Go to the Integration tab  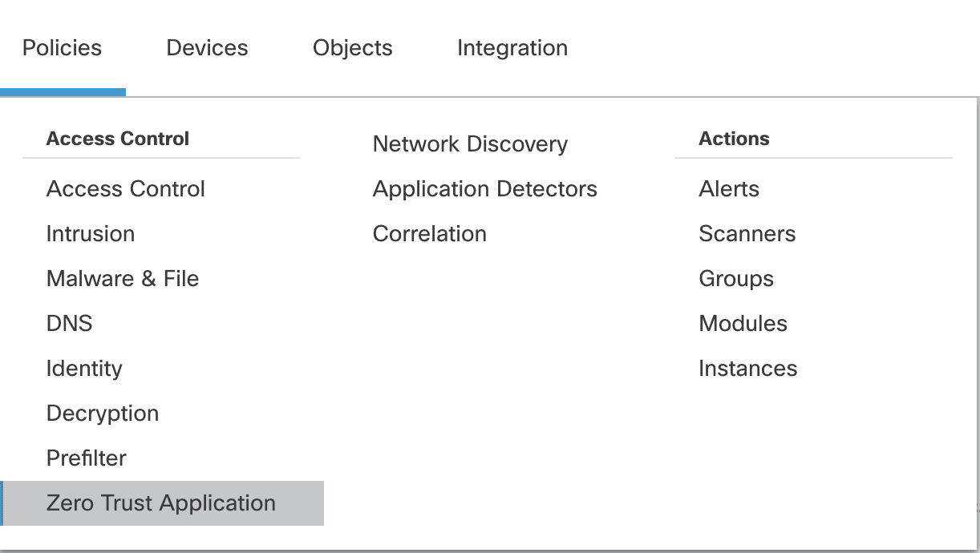click(x=512, y=48)
